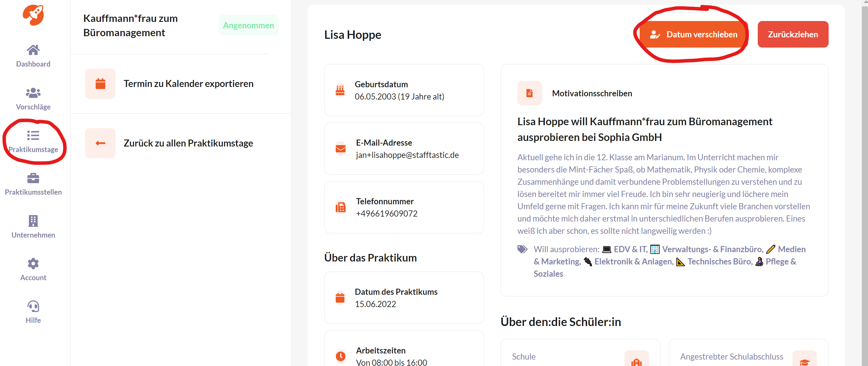Open the Hilfe menu label

tap(33, 320)
